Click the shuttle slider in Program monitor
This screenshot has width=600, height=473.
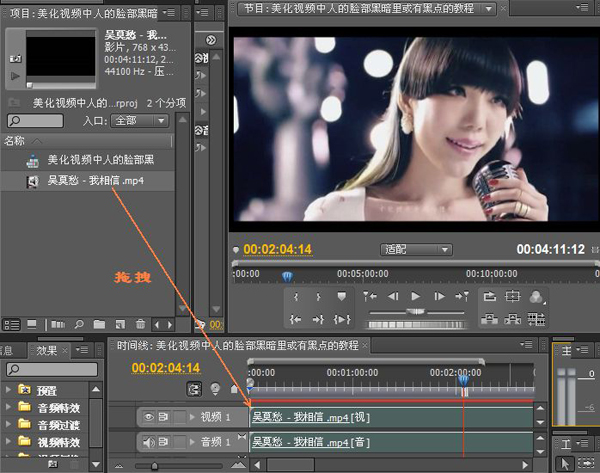coord(416,312)
